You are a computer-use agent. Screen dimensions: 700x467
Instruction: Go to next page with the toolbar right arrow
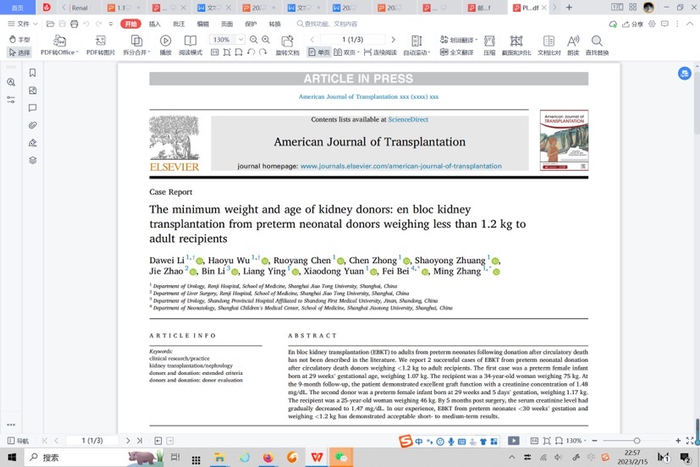pos(393,39)
